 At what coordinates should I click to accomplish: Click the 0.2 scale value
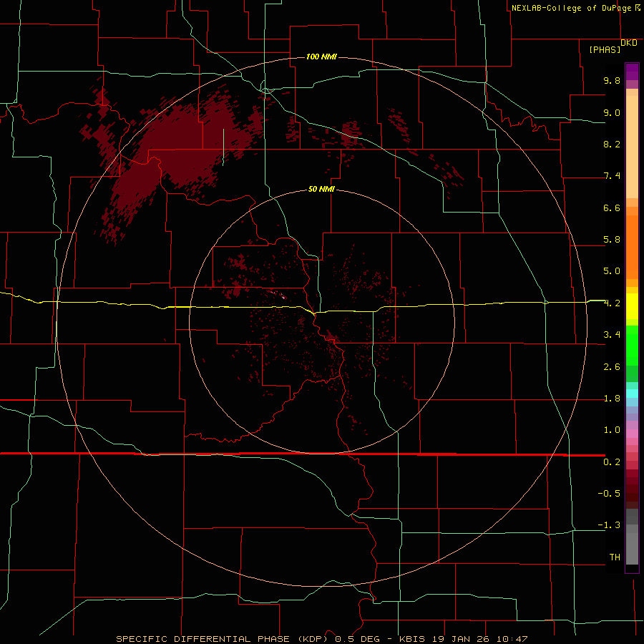(612, 462)
